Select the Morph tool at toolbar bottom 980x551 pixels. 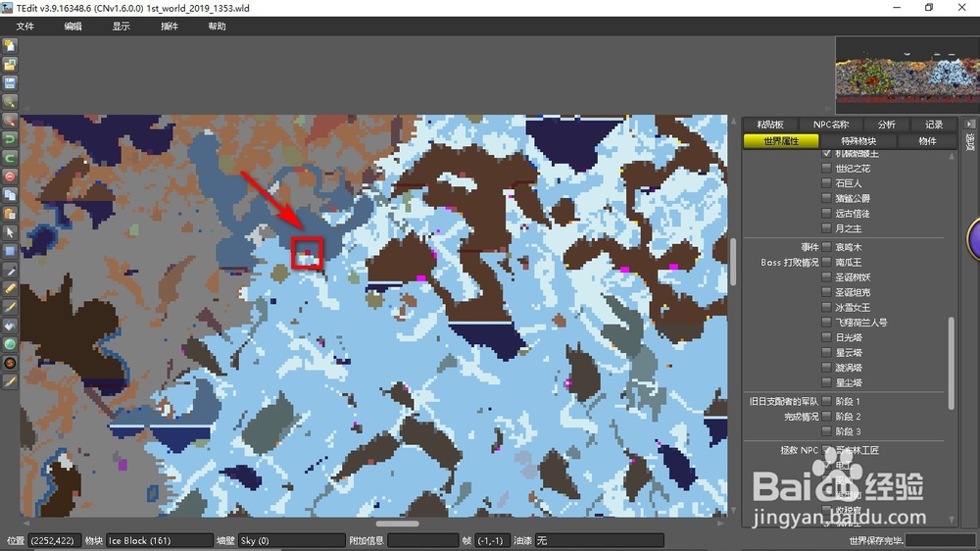(10, 381)
